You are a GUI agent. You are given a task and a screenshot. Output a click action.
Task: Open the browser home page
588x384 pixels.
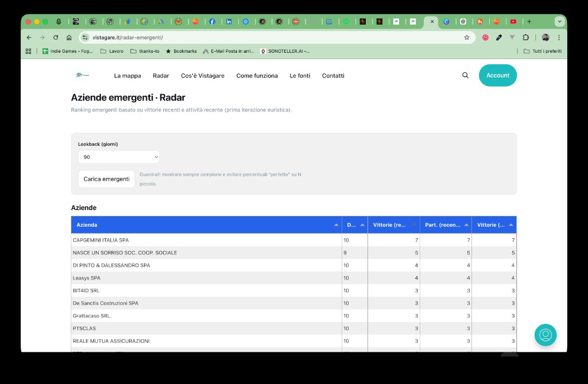point(69,37)
